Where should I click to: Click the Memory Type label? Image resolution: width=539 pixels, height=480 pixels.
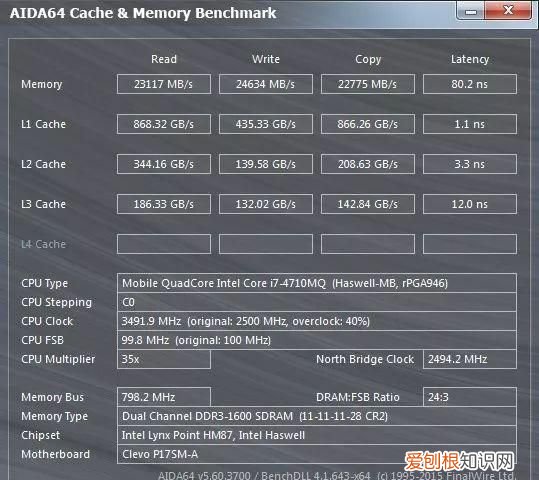click(54, 417)
